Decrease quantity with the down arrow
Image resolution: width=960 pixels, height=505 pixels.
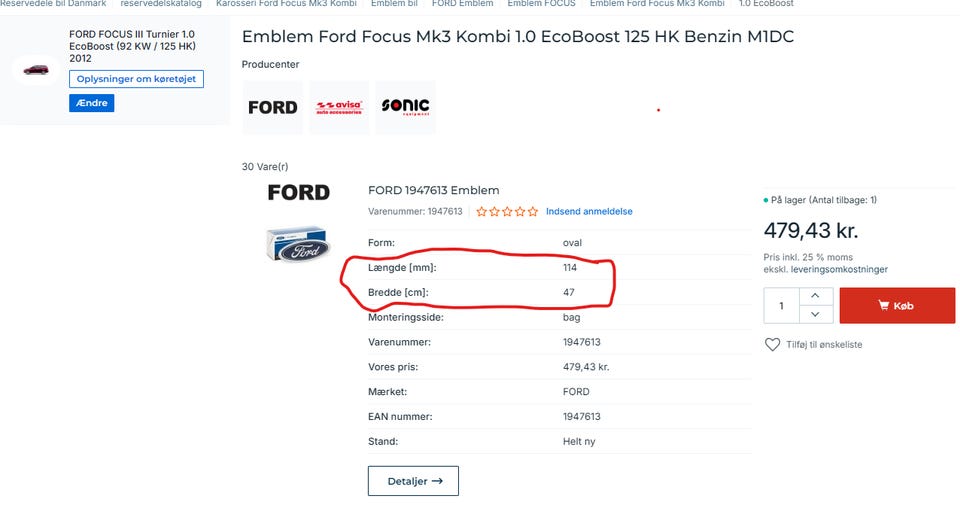[816, 314]
